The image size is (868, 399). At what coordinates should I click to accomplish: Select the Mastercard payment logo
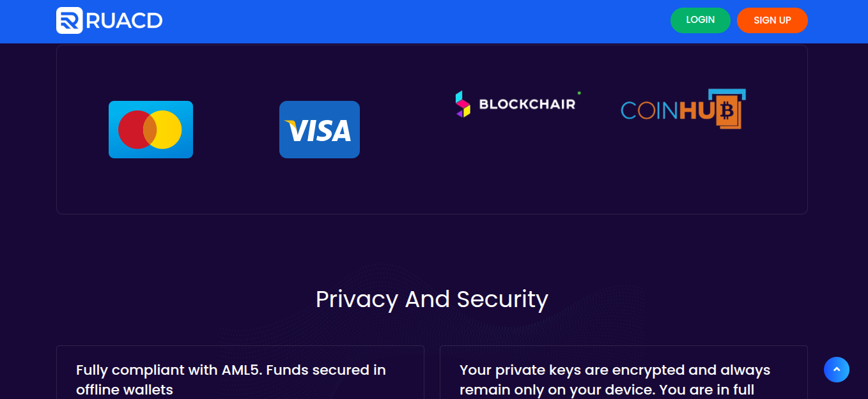click(151, 130)
